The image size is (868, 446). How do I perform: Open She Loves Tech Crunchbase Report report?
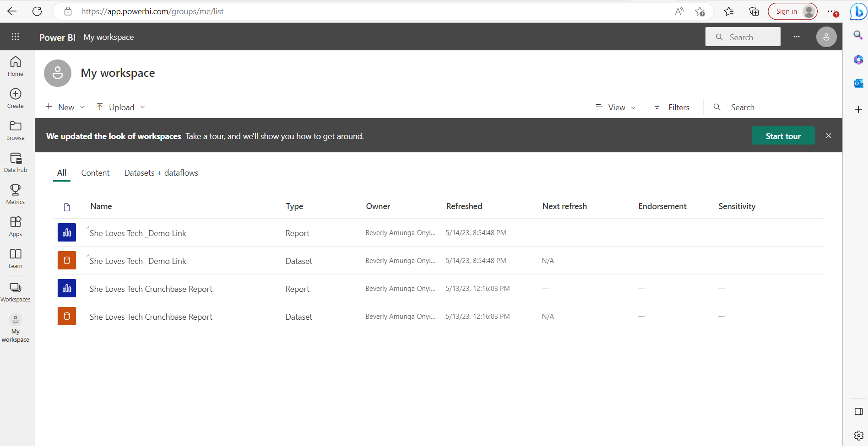[151, 289]
